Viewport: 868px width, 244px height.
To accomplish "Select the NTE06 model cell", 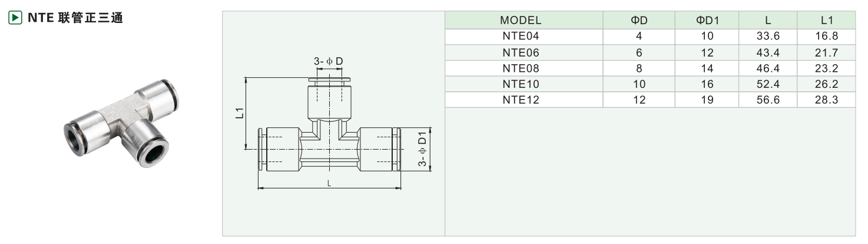I will pyautogui.click(x=521, y=52).
